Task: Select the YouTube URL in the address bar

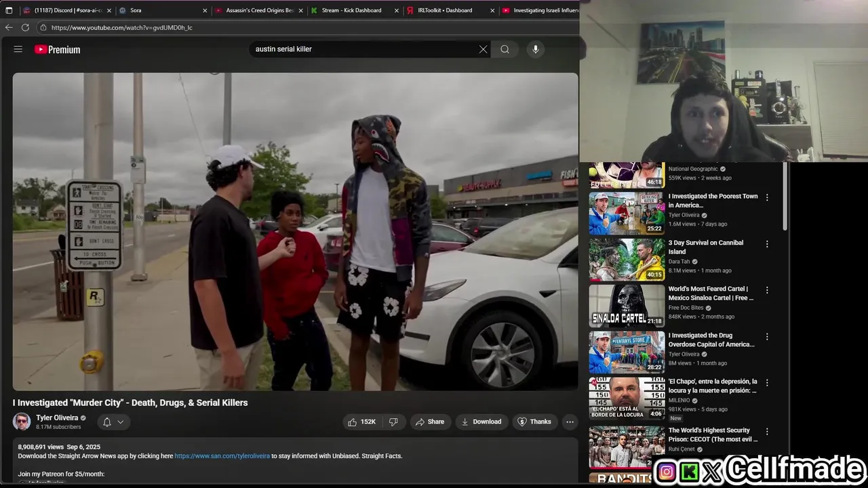Action: coord(121,28)
